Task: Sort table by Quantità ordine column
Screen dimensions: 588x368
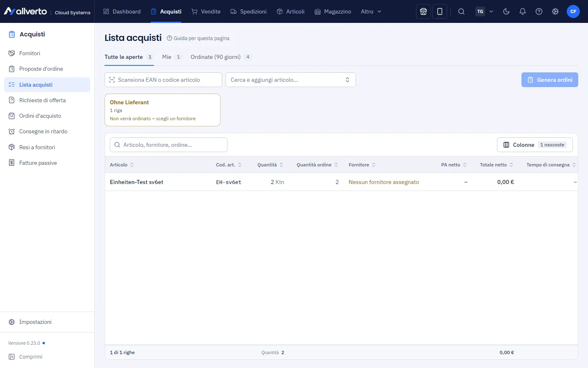Action: [x=317, y=165]
